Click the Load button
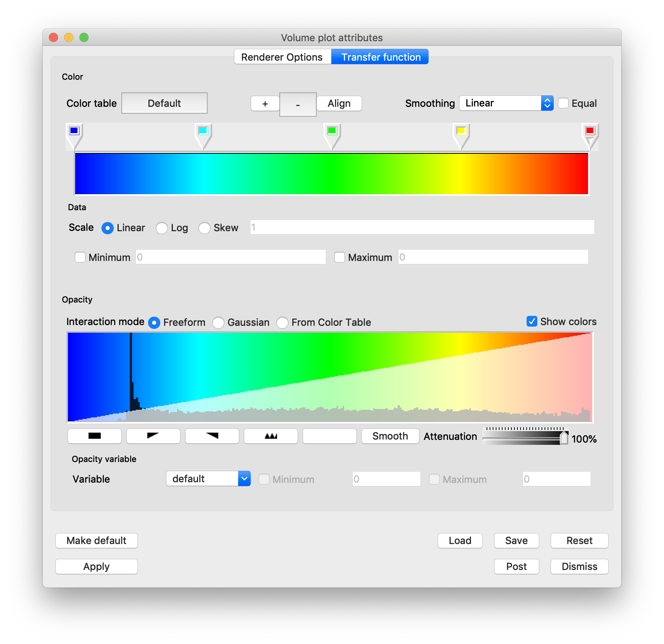This screenshot has width=664, height=644. [x=460, y=541]
